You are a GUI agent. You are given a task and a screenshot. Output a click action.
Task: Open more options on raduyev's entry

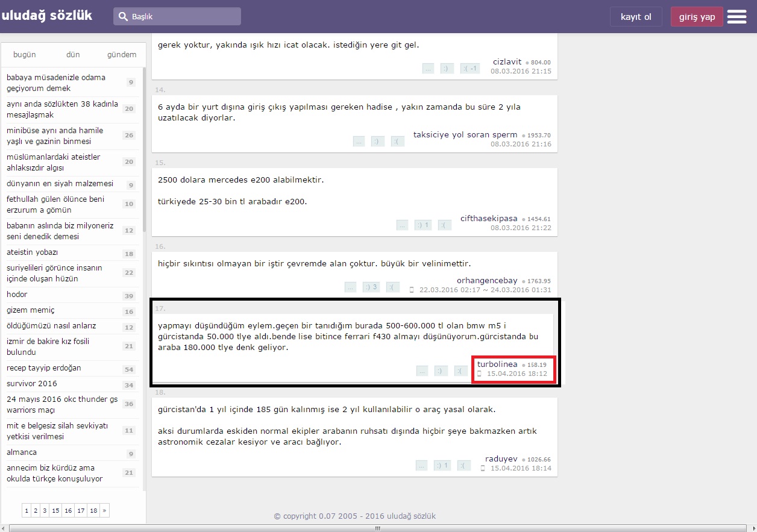[x=421, y=465]
